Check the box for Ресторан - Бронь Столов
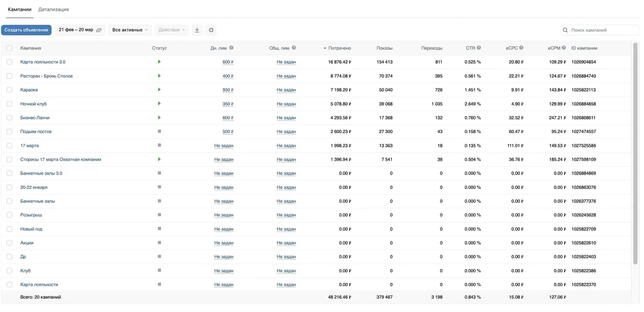Viewport: 644px width, 312px height. tap(9, 76)
